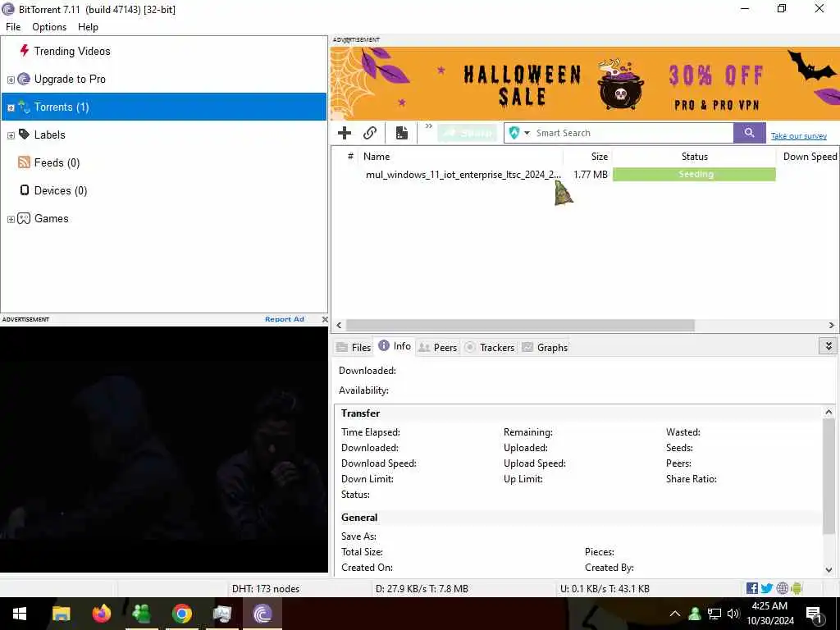Click the Labels tag icon
Image resolution: width=840 pixels, height=630 pixels.
tap(24, 134)
